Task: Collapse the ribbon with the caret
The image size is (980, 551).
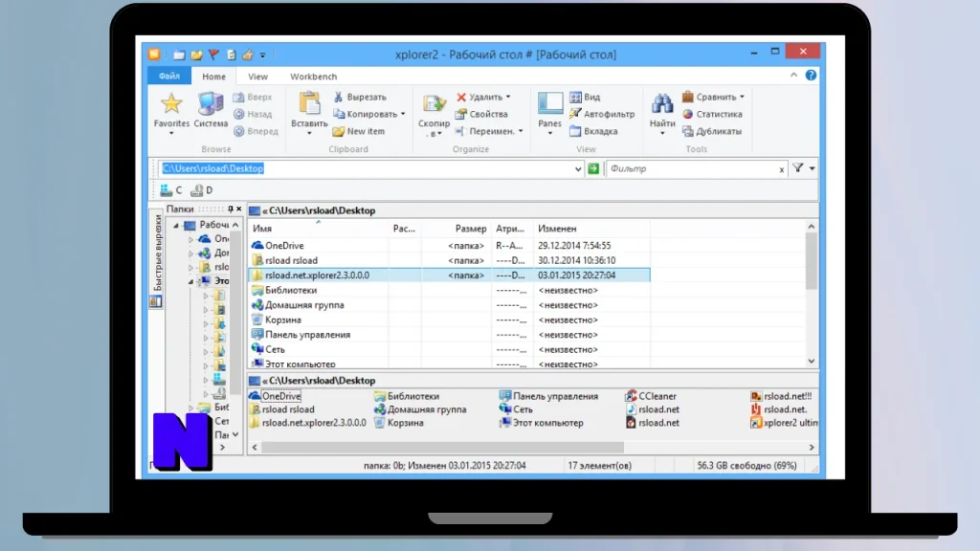Action: [x=793, y=75]
